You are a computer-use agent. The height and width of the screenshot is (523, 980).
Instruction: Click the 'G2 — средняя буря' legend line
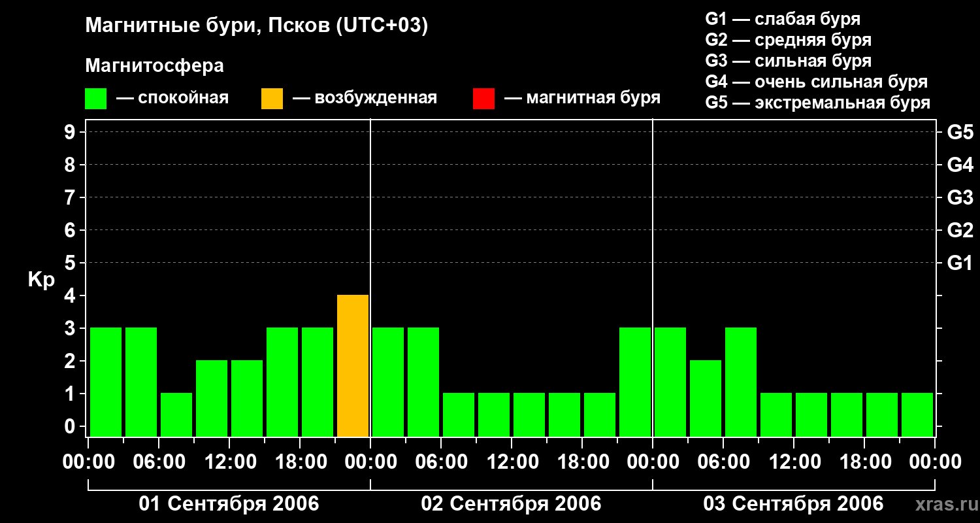pos(788,40)
